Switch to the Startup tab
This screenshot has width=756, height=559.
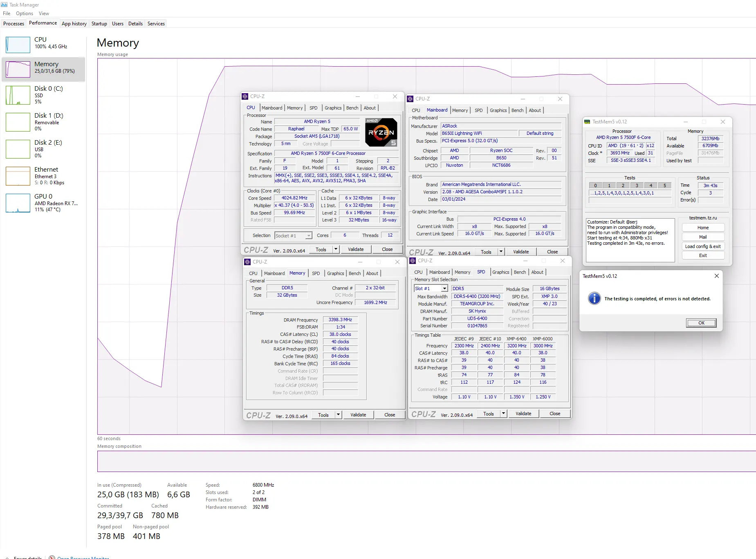coord(99,24)
